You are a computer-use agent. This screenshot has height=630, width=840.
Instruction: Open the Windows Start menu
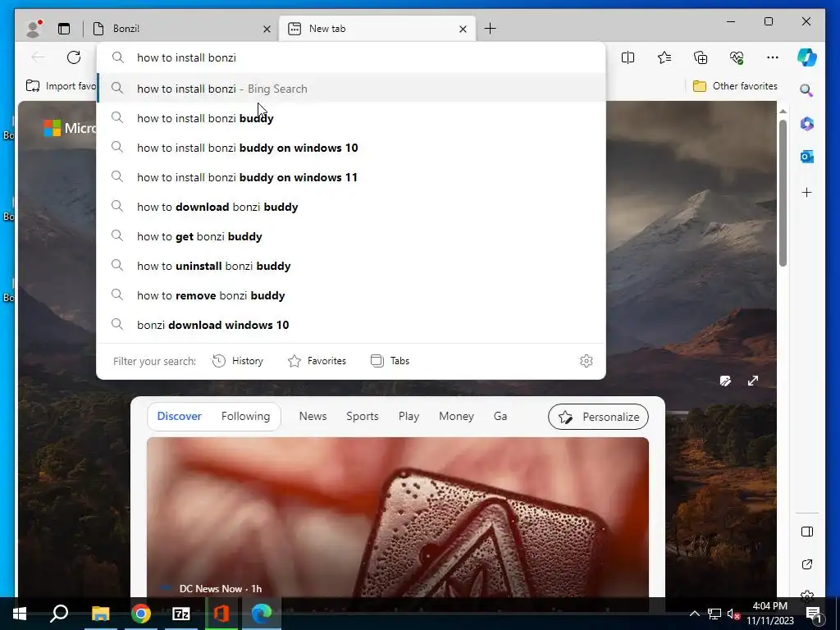20,614
